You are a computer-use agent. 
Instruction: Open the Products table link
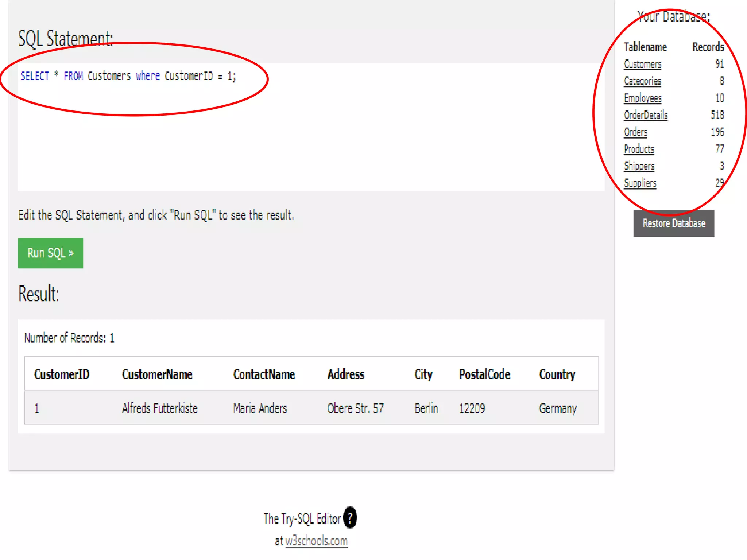pos(639,149)
